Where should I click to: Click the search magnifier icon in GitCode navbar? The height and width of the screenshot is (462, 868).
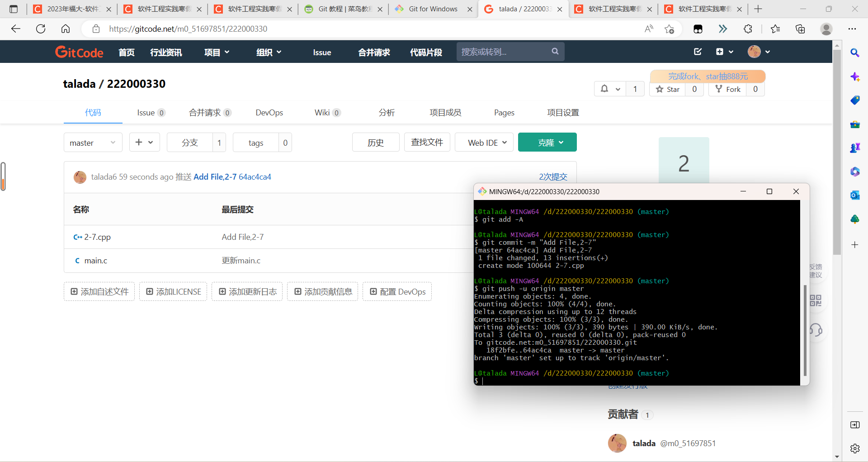click(555, 52)
